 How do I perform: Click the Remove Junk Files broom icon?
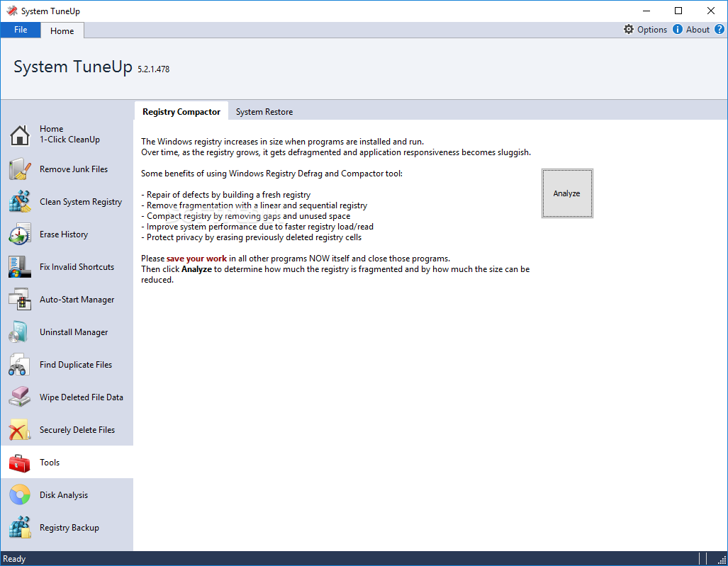[x=20, y=169]
